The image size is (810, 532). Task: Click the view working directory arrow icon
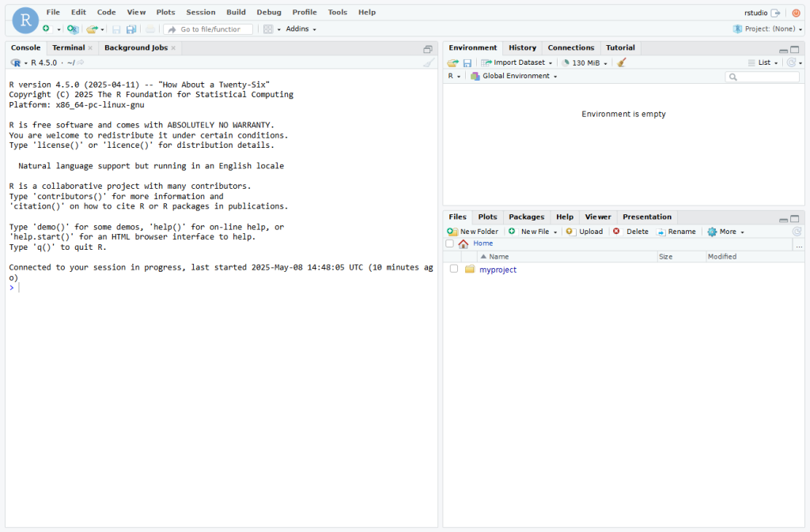[x=81, y=62]
